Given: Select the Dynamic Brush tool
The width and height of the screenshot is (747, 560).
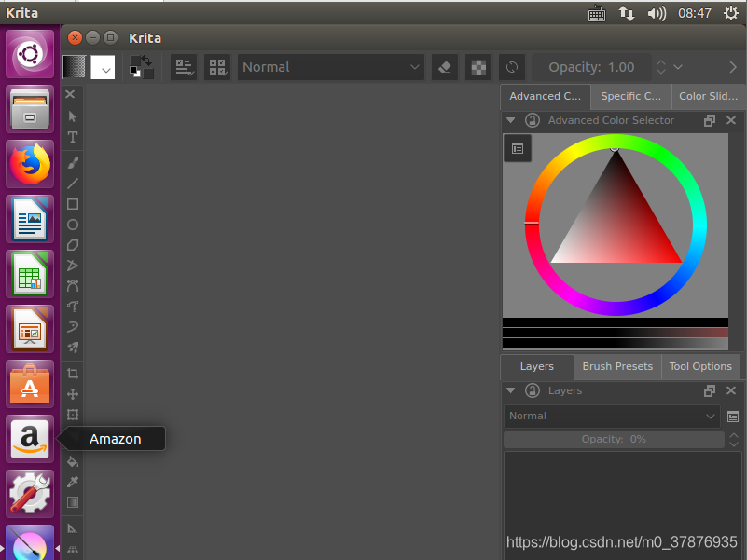Looking at the screenshot, I should click(x=73, y=327).
